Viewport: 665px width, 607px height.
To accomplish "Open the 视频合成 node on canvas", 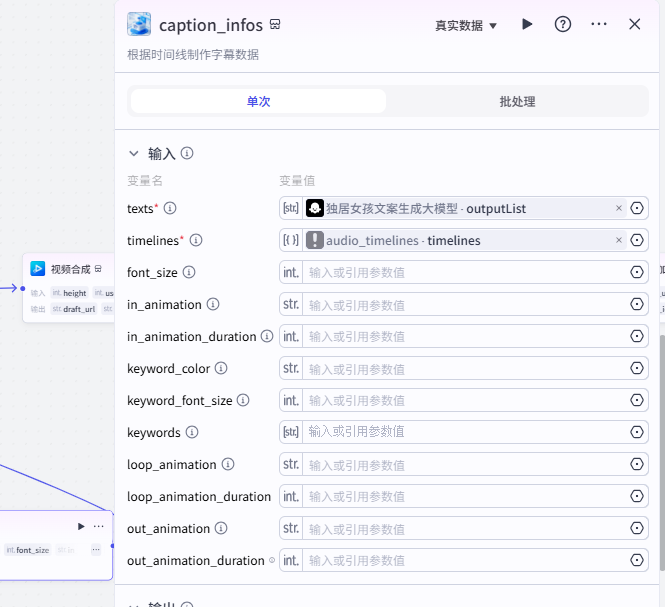I will [70, 269].
